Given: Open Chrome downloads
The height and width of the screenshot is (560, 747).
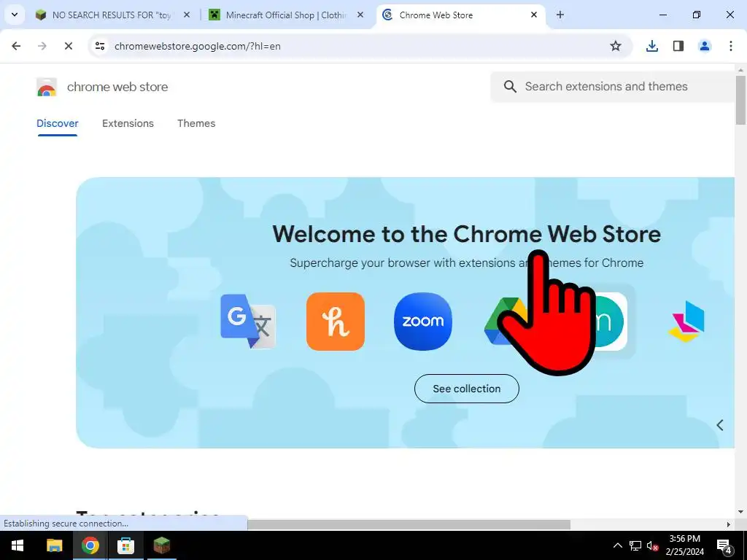Looking at the screenshot, I should point(651,46).
